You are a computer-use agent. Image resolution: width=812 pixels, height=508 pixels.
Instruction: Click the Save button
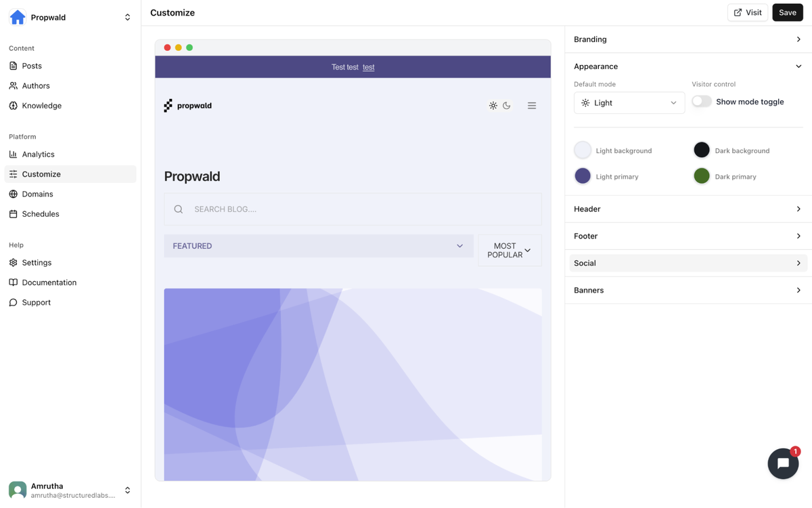coord(788,12)
